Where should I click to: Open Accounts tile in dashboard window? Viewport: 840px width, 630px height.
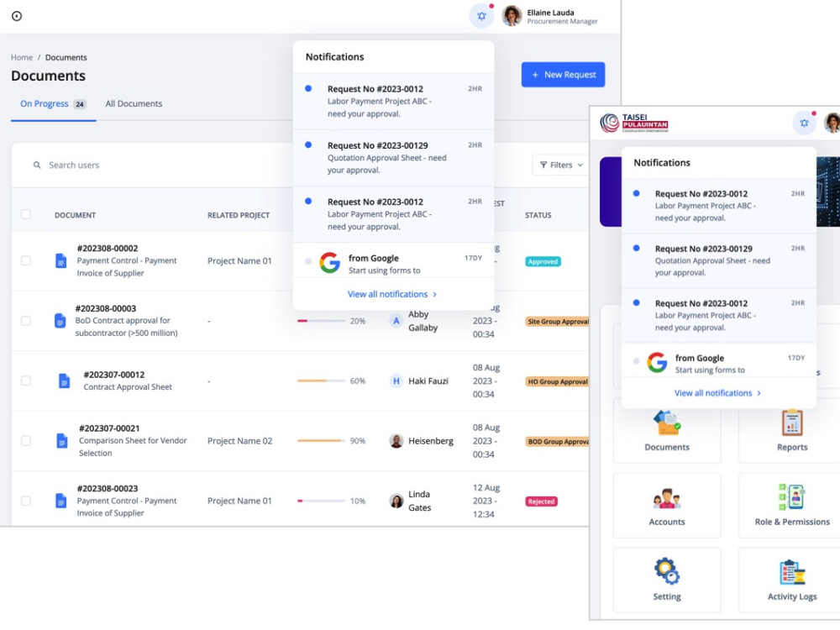pyautogui.click(x=667, y=506)
